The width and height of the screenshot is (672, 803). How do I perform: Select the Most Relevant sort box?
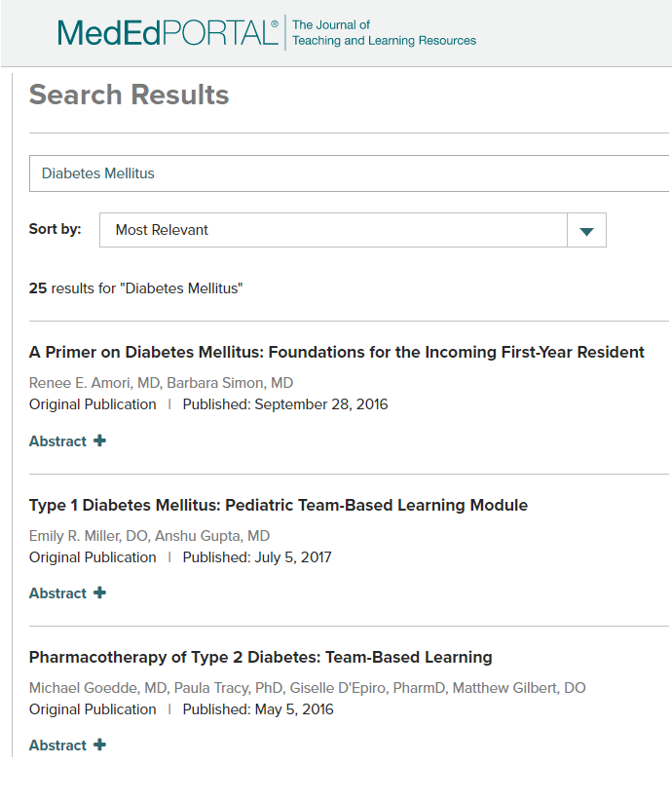pos(333,230)
